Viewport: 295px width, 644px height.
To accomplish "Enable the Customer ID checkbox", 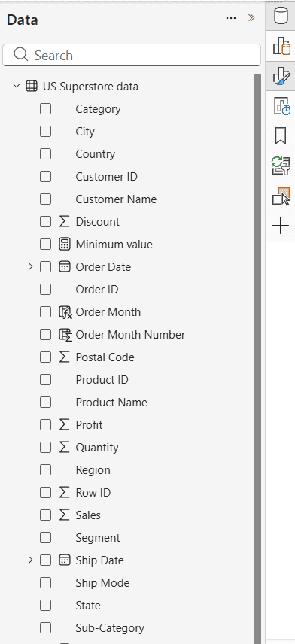I will point(46,177).
